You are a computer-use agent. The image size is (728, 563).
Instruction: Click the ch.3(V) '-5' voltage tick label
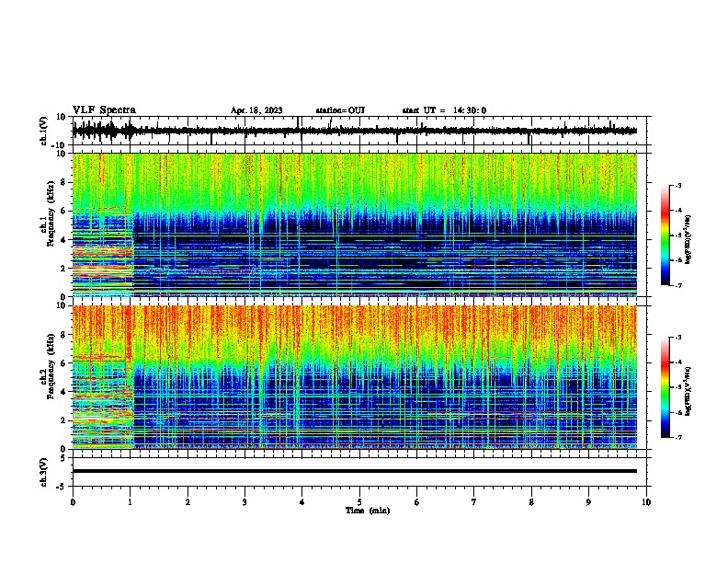62,487
